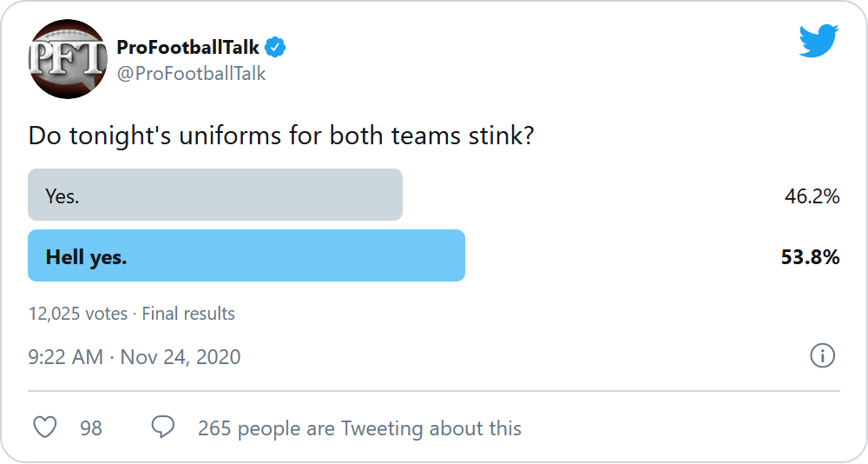This screenshot has height=464, width=868.
Task: Click the info circle icon
Action: pyautogui.click(x=823, y=356)
